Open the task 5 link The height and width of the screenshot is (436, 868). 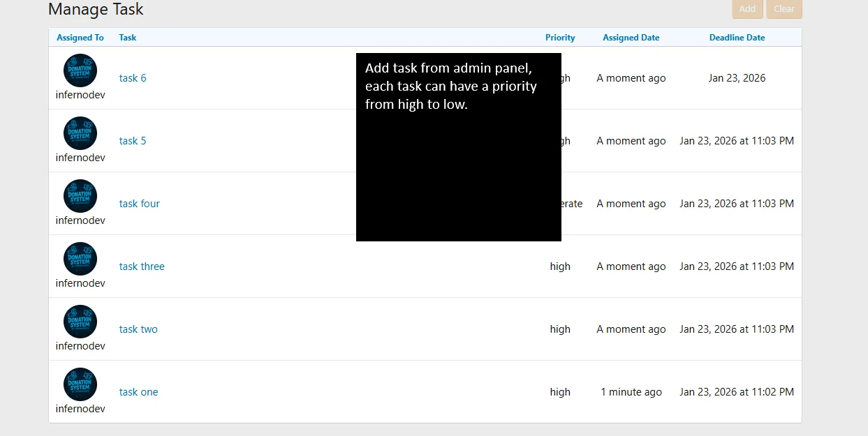click(133, 141)
